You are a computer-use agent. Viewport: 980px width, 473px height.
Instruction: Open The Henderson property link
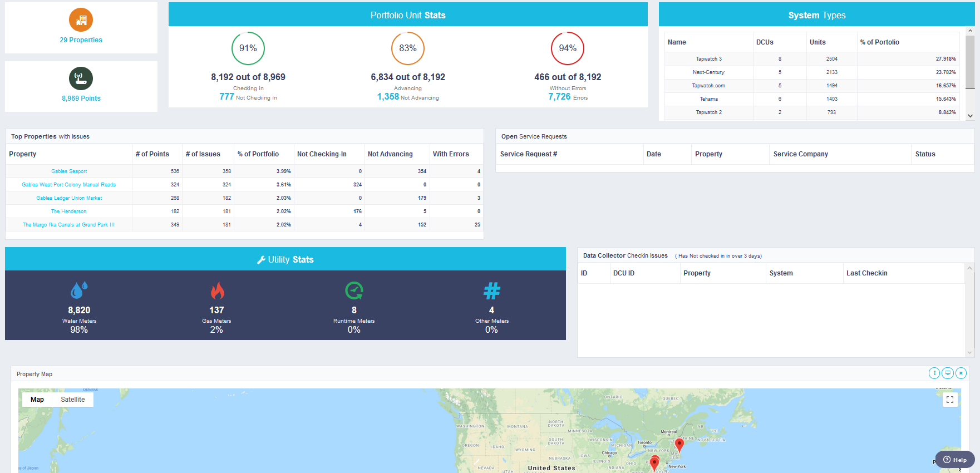[69, 211]
